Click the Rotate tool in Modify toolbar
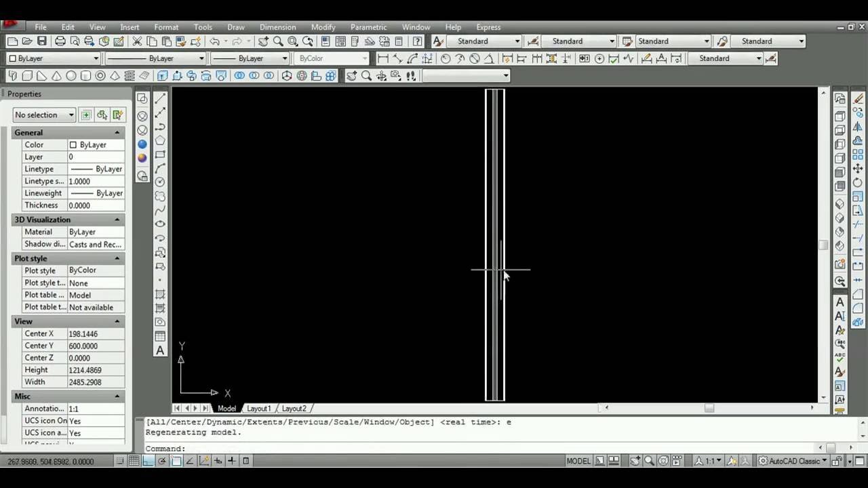The width and height of the screenshot is (868, 488). click(x=859, y=183)
